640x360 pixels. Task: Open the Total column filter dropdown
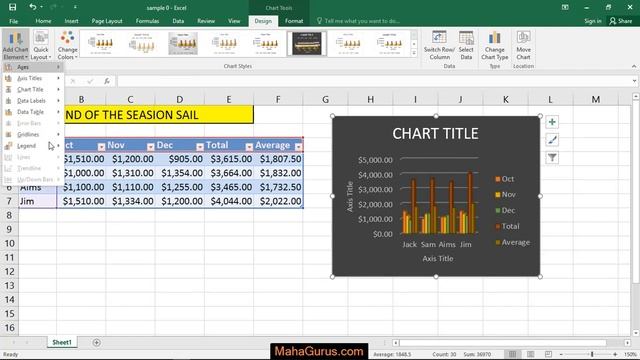[249, 147]
